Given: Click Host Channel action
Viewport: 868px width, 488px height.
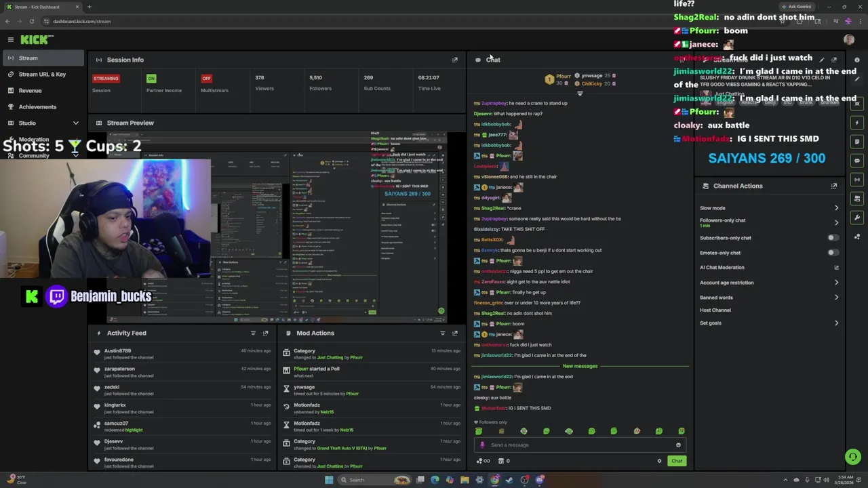Looking at the screenshot, I should (715, 310).
